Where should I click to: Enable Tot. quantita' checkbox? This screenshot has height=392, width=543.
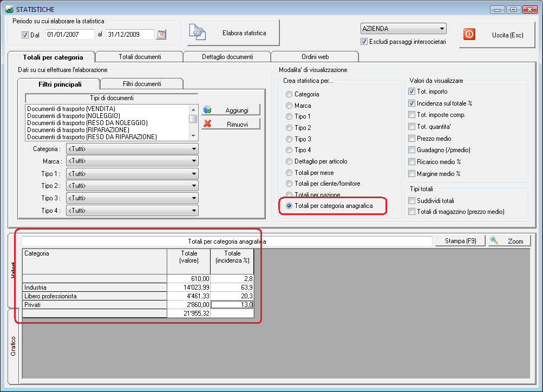coord(412,126)
